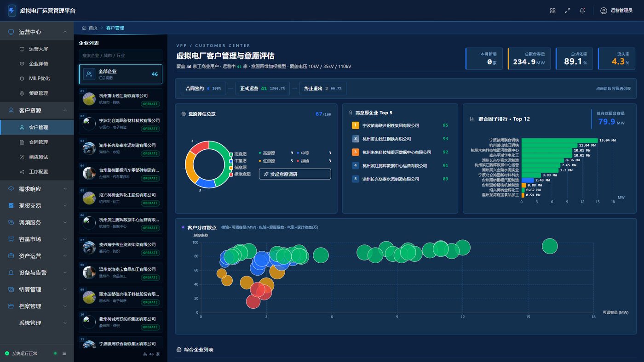Filter by the 终止退出 stage tab
Screen dimensions: 644x362
pyautogui.click(x=322, y=88)
